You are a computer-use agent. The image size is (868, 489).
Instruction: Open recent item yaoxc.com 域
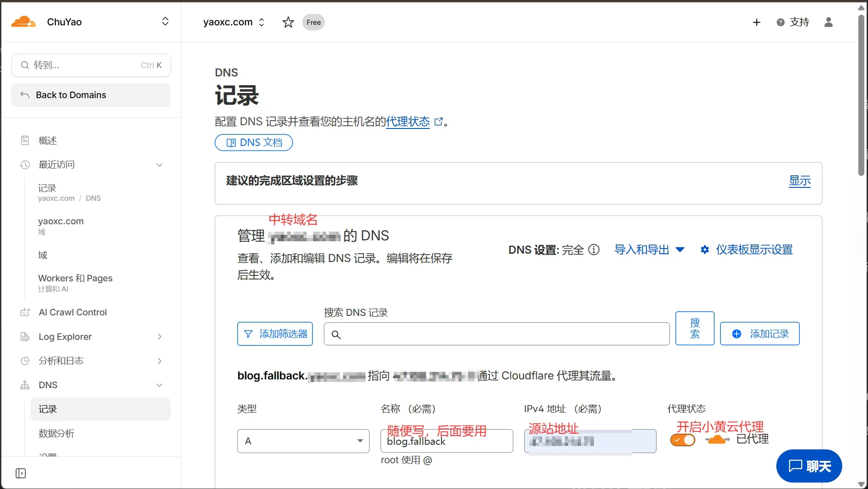coord(61,226)
